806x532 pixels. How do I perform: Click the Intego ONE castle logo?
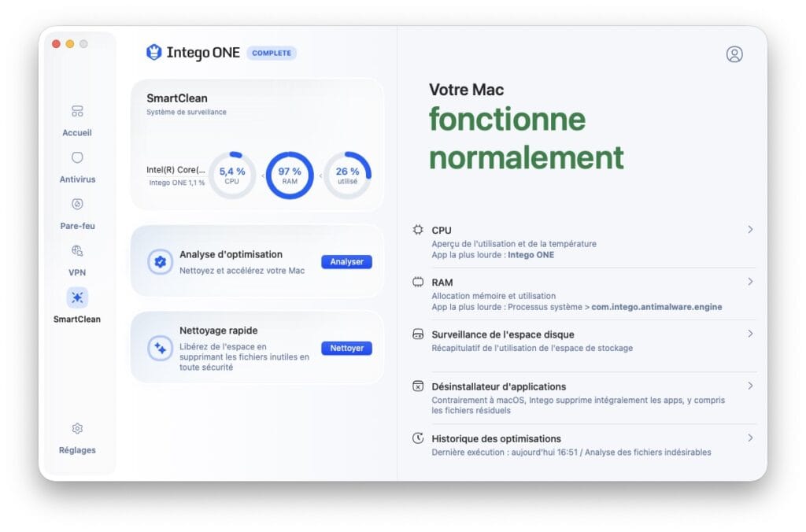click(153, 53)
